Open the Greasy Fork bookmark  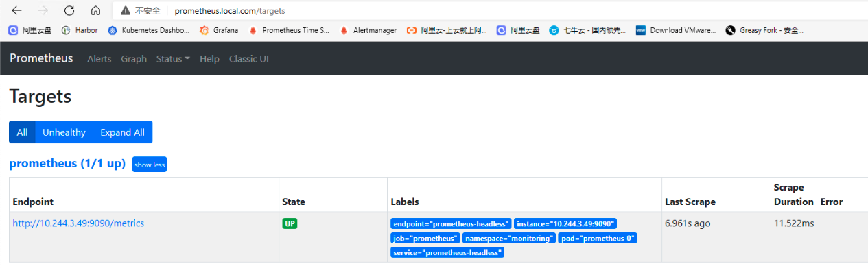[x=764, y=30]
